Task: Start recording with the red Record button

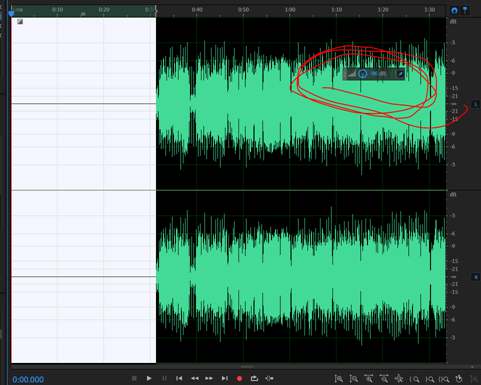Action: pyautogui.click(x=239, y=379)
